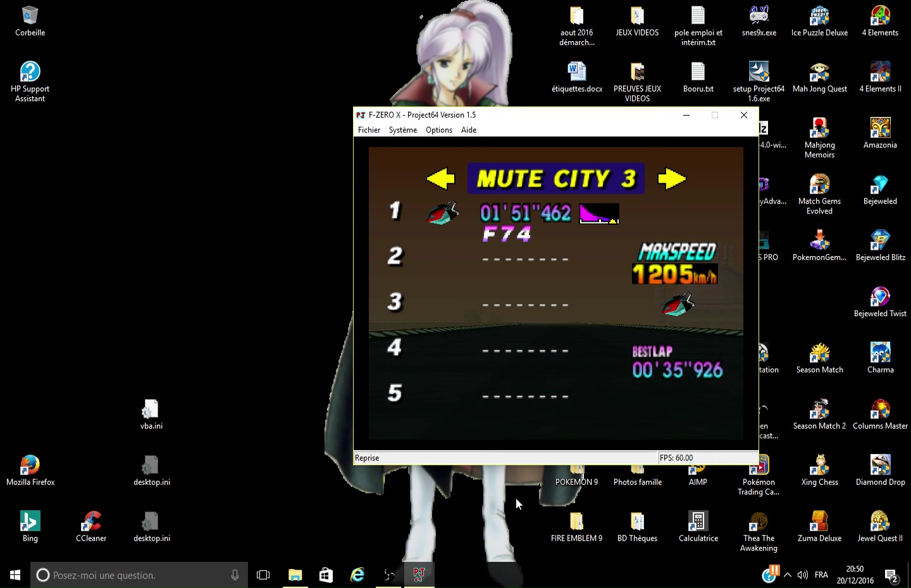911x588 pixels.
Task: Open the volume control in system tray
Action: click(x=803, y=575)
